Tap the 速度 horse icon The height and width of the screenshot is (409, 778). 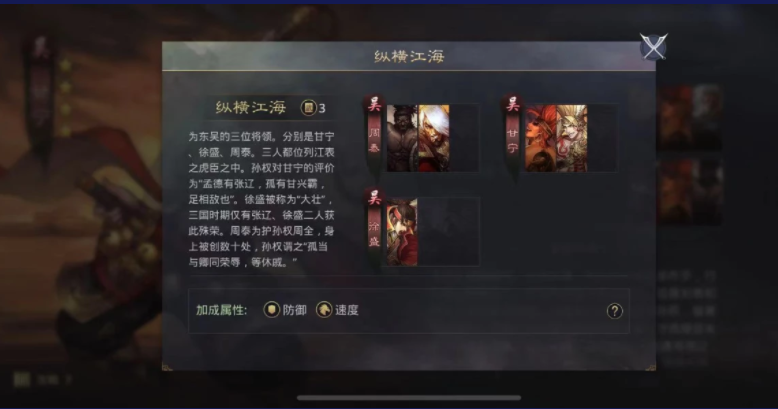(324, 310)
